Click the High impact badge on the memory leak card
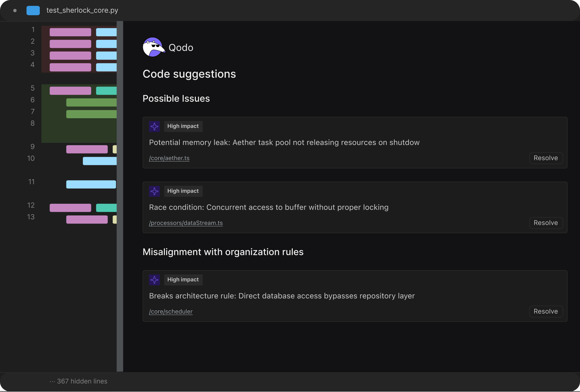 pos(183,126)
